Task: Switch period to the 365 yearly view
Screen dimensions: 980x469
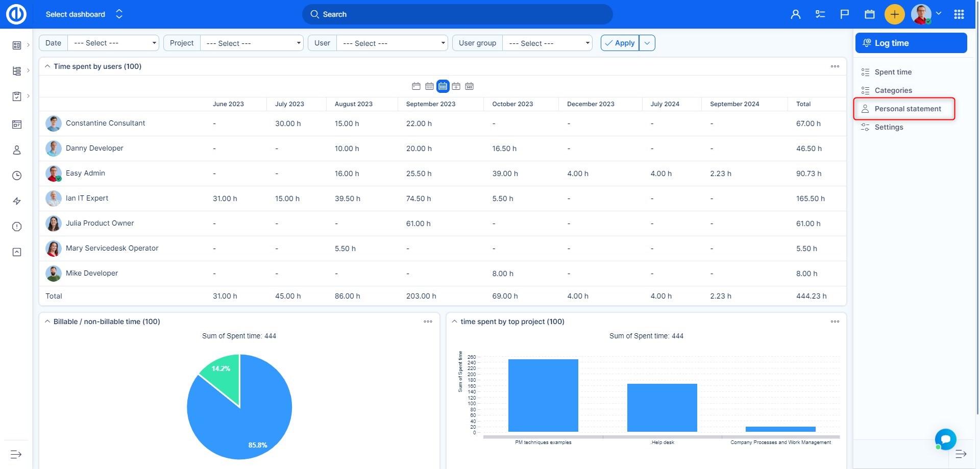Action: pos(470,86)
